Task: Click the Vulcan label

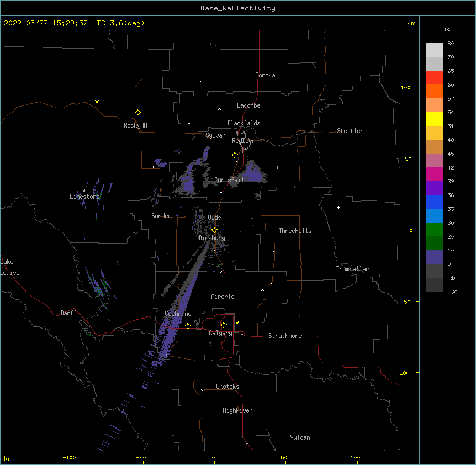Action: pos(300,437)
